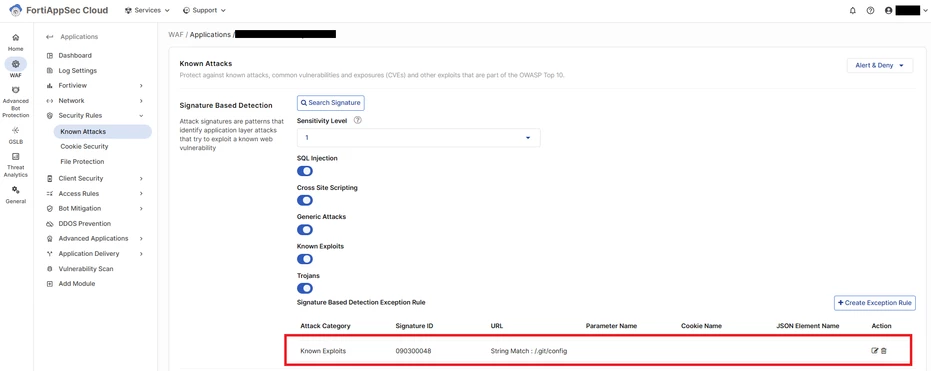The width and height of the screenshot is (931, 371).
Task: Click the DDOS Prevention cloud icon
Action: point(50,224)
